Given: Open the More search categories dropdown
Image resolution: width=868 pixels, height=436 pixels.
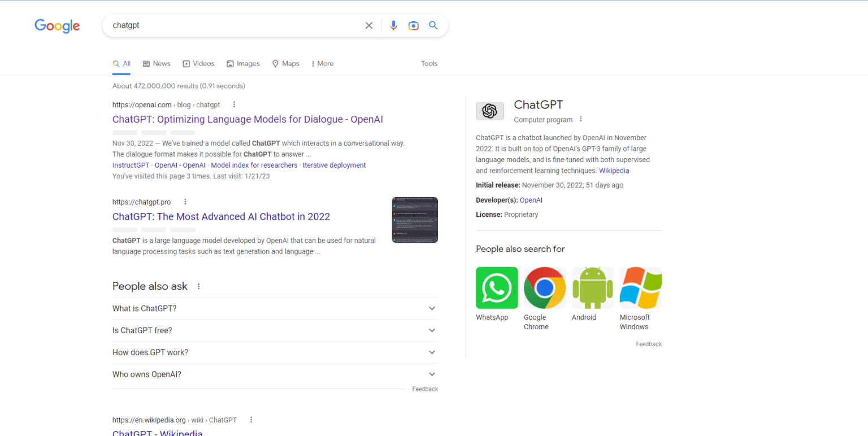Looking at the screenshot, I should (x=322, y=63).
